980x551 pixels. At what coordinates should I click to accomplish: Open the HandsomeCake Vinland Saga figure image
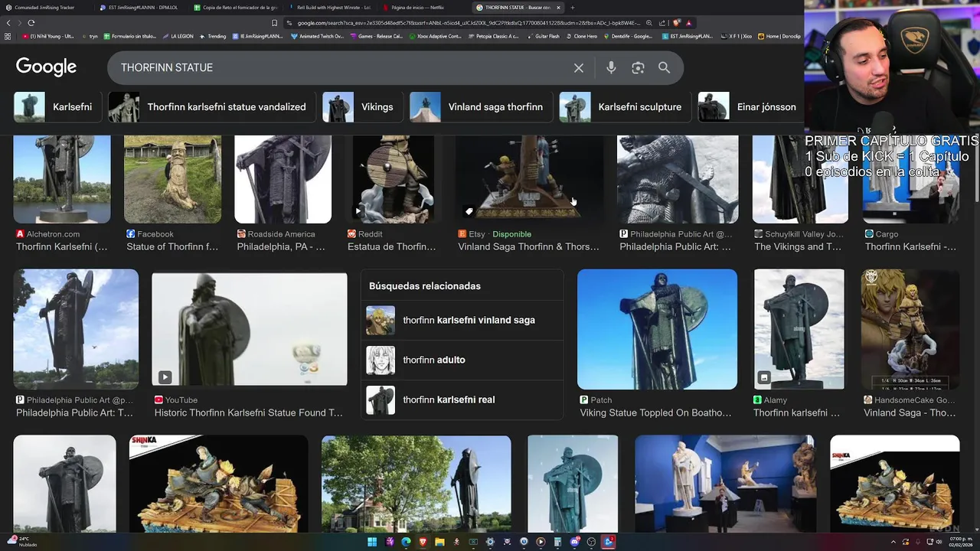[x=910, y=329]
